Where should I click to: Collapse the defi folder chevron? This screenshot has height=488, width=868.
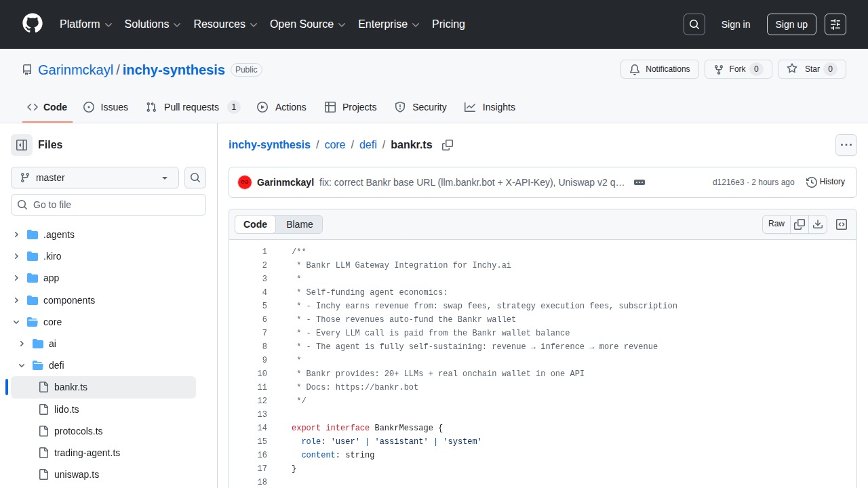pos(22,365)
